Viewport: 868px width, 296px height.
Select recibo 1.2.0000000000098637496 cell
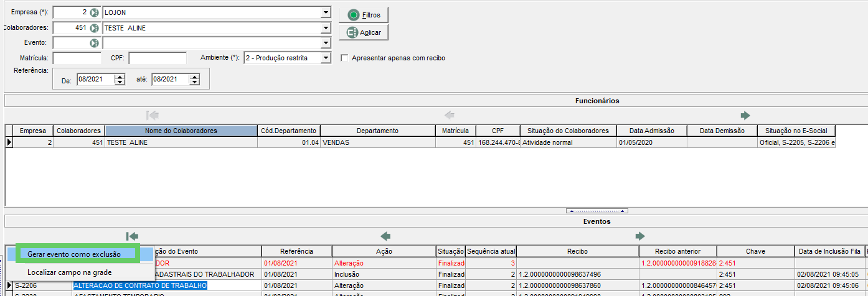[578, 274]
